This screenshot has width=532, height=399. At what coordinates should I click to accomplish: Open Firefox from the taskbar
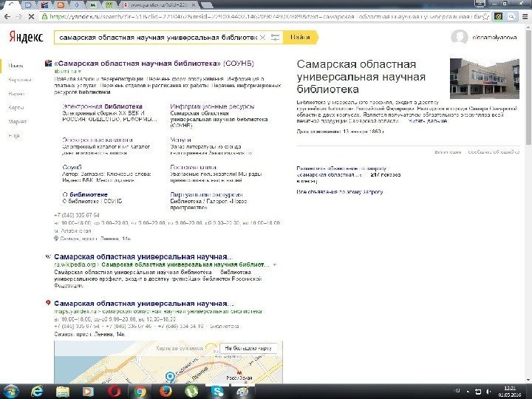point(166,392)
